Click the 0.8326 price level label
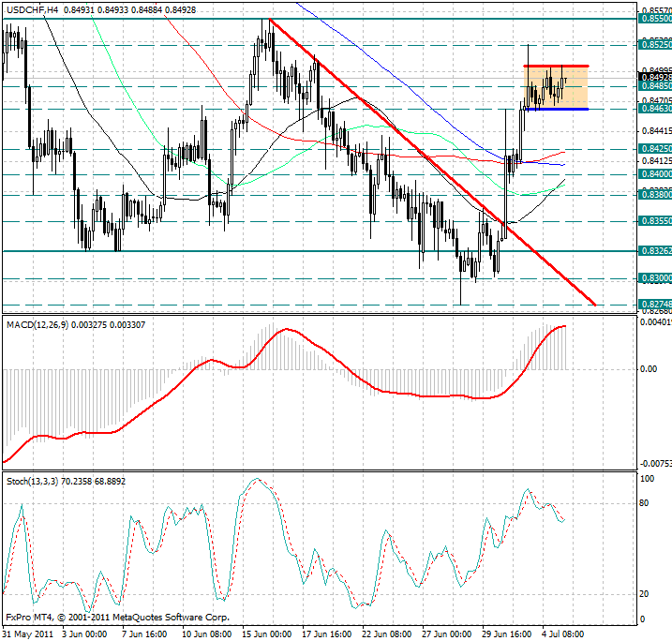Image resolution: width=672 pixels, height=641 pixels. (x=655, y=251)
